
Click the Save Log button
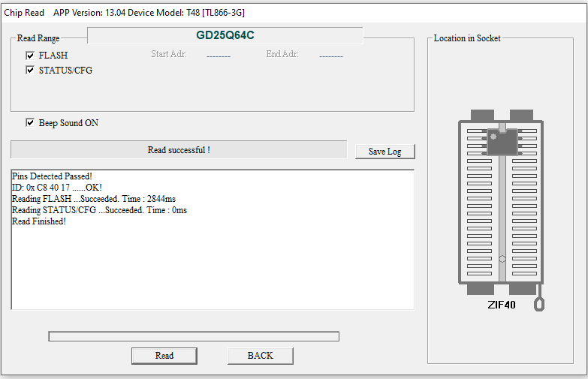click(x=384, y=152)
